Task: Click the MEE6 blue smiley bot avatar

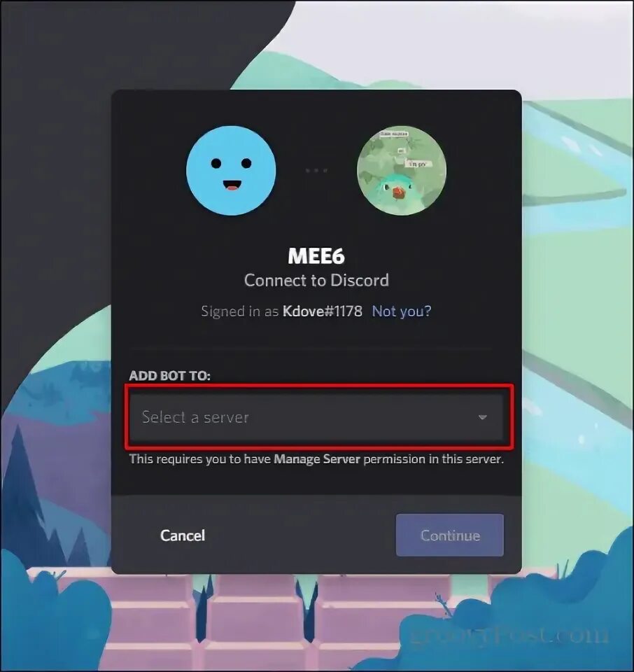Action: pyautogui.click(x=231, y=171)
